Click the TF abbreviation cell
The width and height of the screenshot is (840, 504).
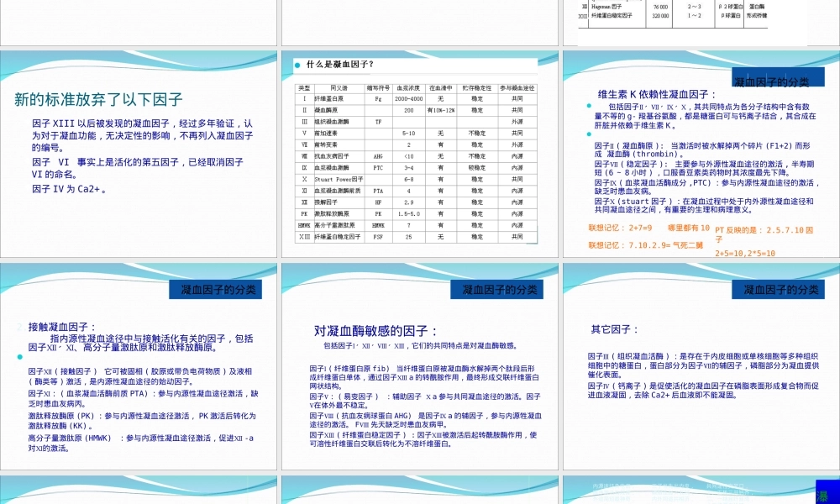pyautogui.click(x=378, y=122)
